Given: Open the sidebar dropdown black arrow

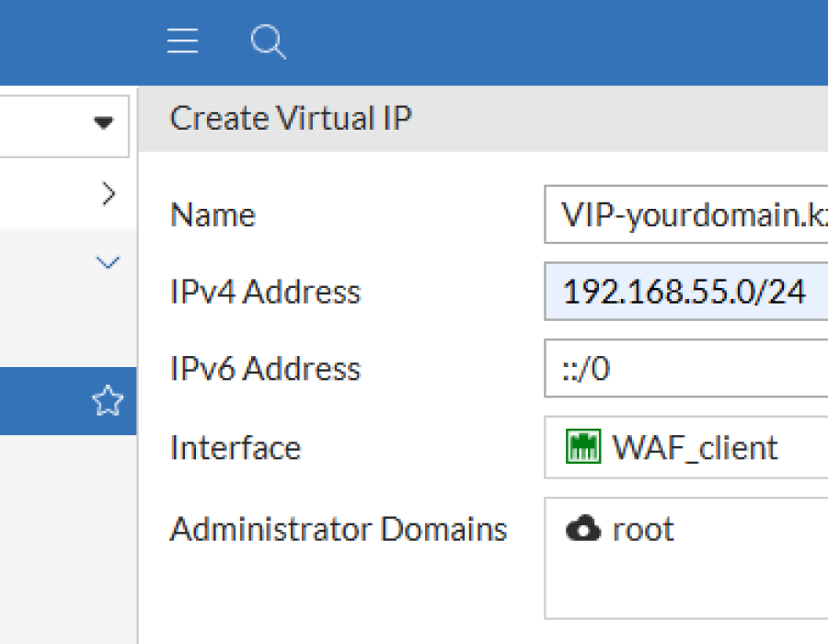Looking at the screenshot, I should click(103, 123).
